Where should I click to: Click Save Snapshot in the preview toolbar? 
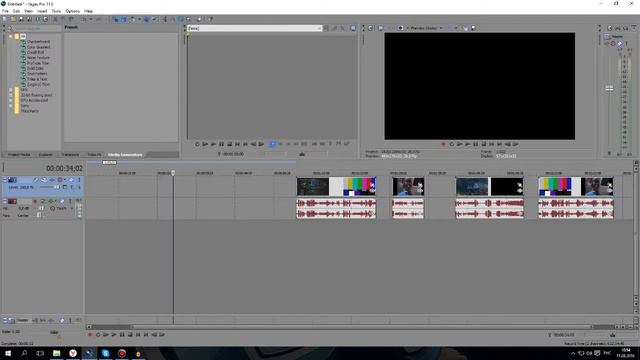473,28
